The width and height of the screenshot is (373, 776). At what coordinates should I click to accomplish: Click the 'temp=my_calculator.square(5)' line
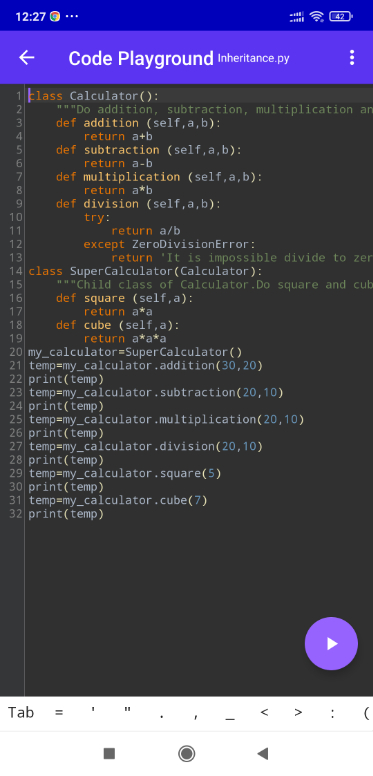125,474
